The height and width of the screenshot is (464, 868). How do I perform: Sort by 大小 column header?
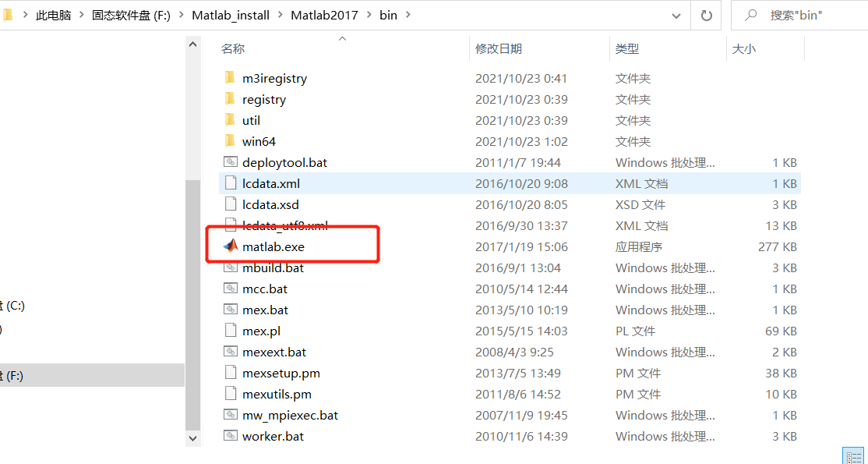click(743, 49)
